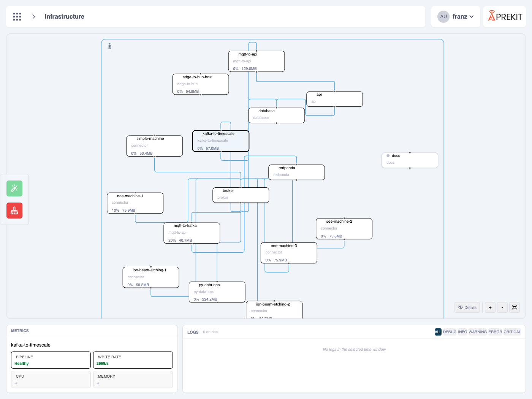Select the mqtt-to-kafka node
Image resolution: width=532 pixels, height=399 pixels.
[x=192, y=233]
